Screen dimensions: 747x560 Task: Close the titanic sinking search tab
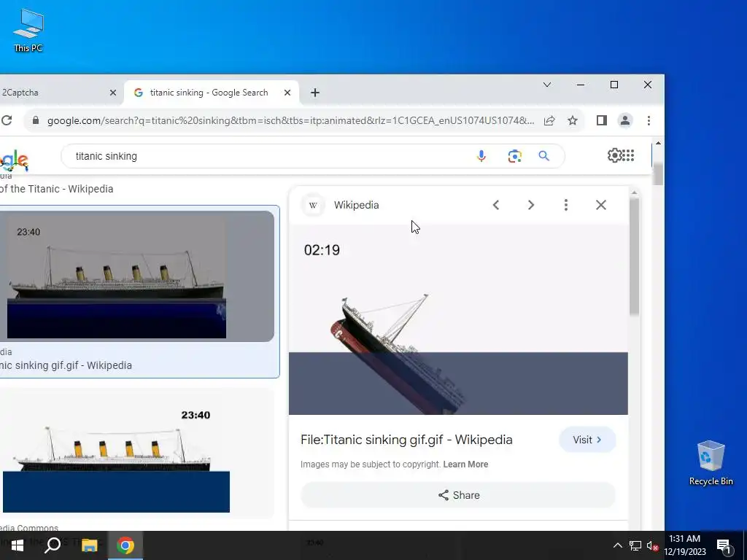click(287, 93)
